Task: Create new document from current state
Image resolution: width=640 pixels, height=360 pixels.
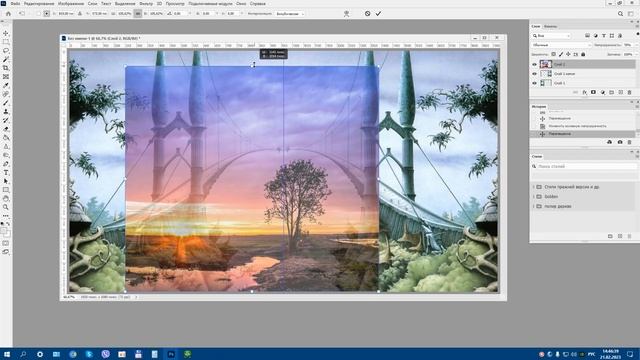Action: tap(609, 142)
